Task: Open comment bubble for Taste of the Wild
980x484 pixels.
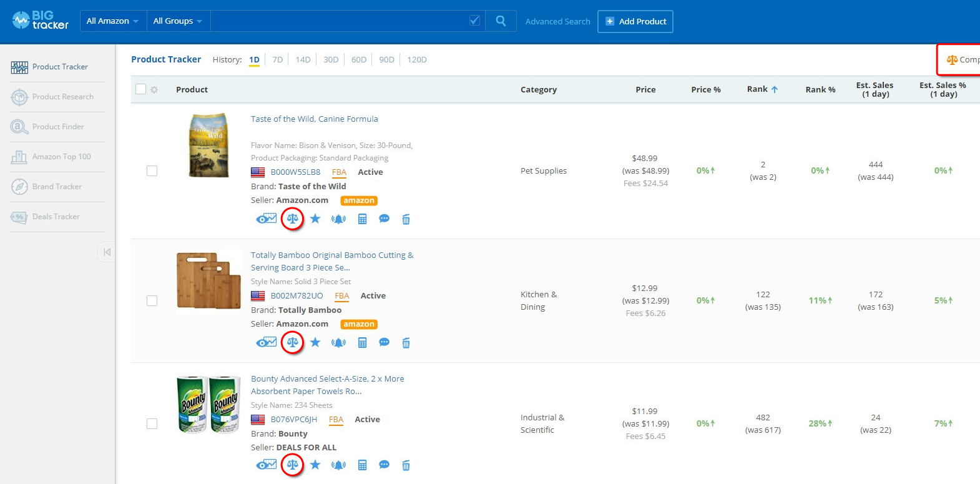Action: point(385,219)
